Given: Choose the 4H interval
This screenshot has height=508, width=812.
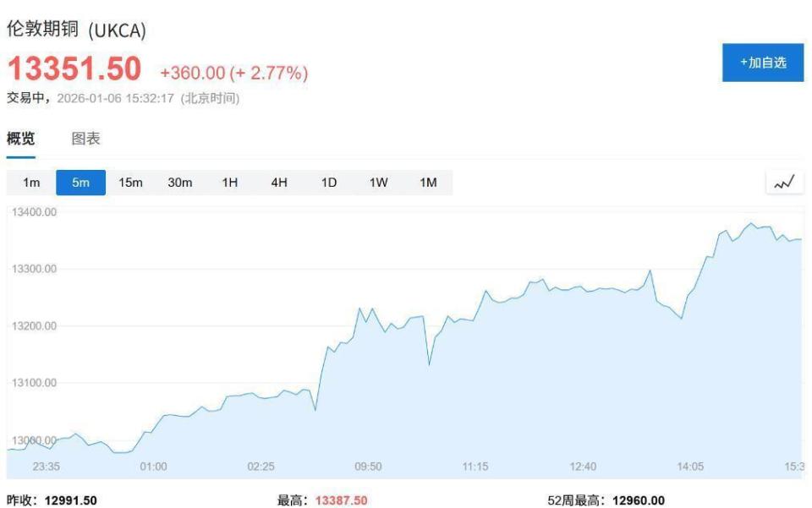Looking at the screenshot, I should pyautogui.click(x=278, y=182).
